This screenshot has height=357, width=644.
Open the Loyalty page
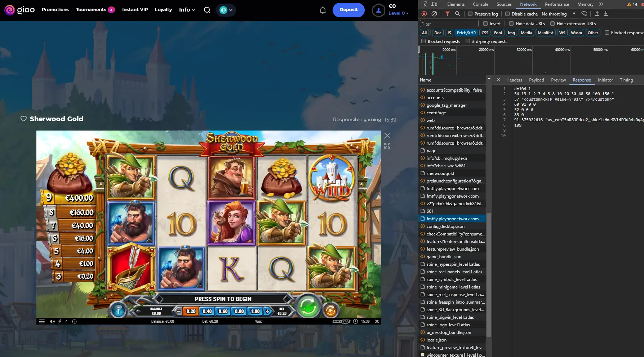click(163, 10)
